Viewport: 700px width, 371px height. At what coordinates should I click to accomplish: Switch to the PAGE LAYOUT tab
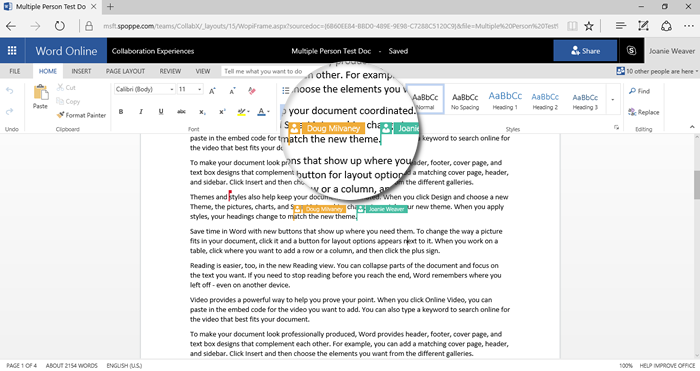click(x=125, y=71)
